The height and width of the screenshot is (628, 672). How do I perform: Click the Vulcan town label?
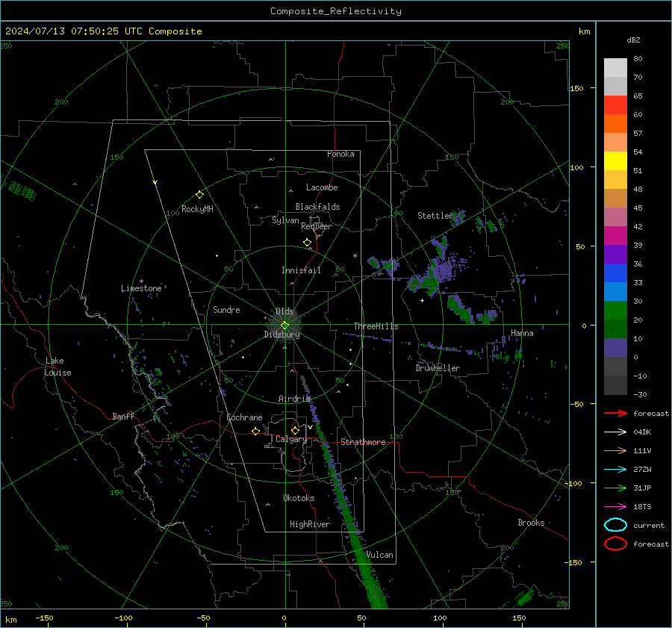[x=380, y=555]
